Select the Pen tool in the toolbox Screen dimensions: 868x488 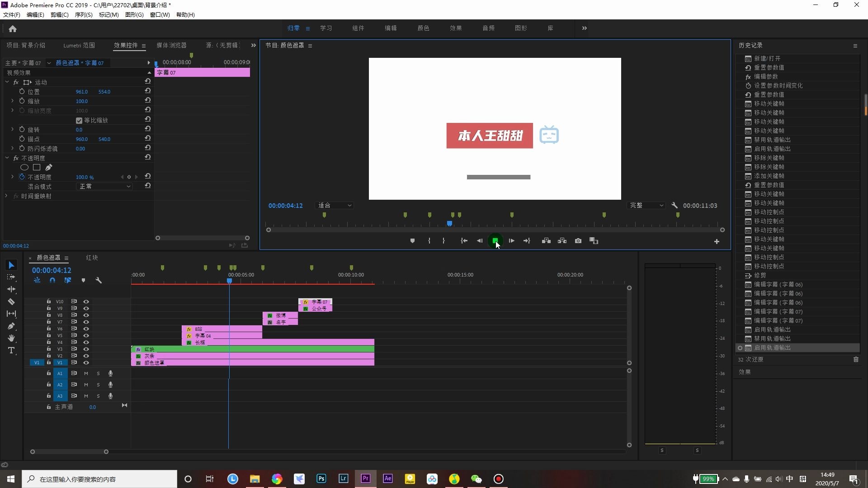11,326
